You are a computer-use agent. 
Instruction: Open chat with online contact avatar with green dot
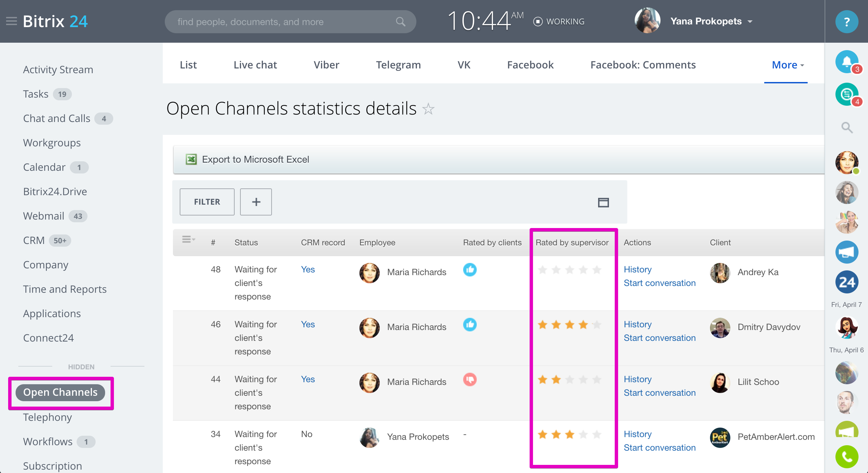pyautogui.click(x=847, y=163)
